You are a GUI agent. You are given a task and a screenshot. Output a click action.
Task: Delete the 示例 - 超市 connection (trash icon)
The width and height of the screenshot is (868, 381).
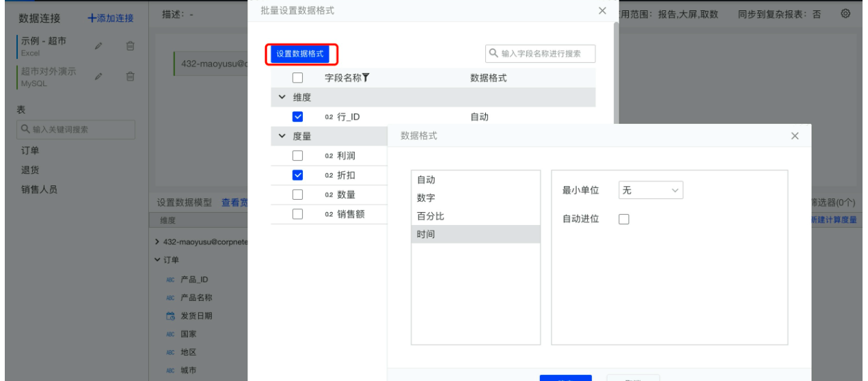point(130,47)
